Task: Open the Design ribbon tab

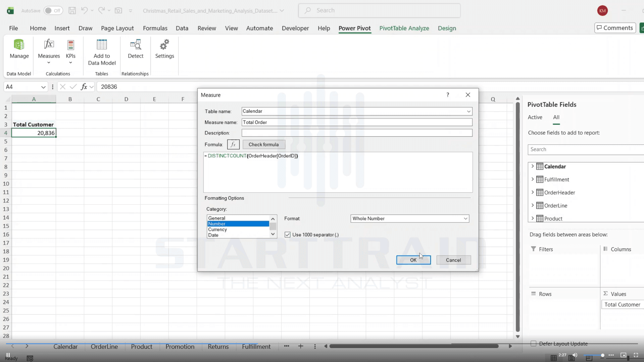Action: (447, 28)
